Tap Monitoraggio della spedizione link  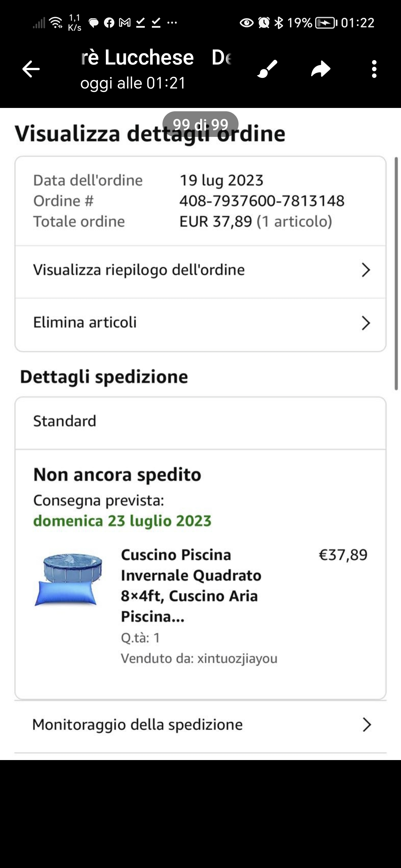tap(137, 724)
